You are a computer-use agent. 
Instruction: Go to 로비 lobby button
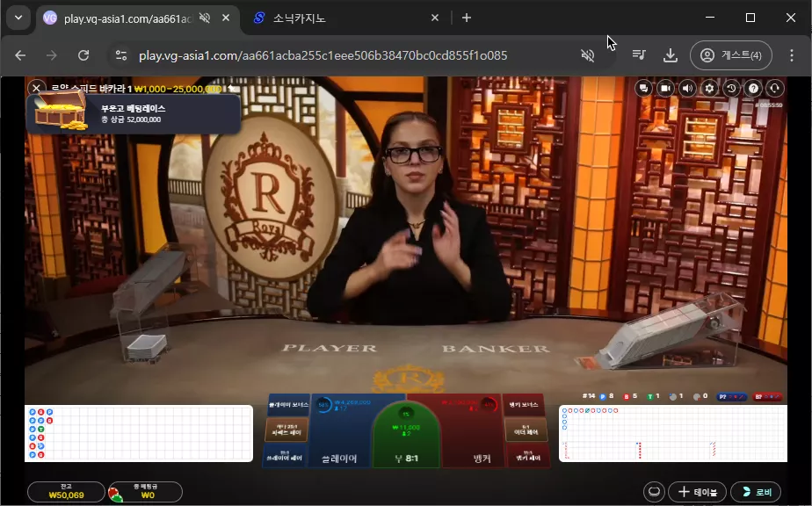coord(756,491)
